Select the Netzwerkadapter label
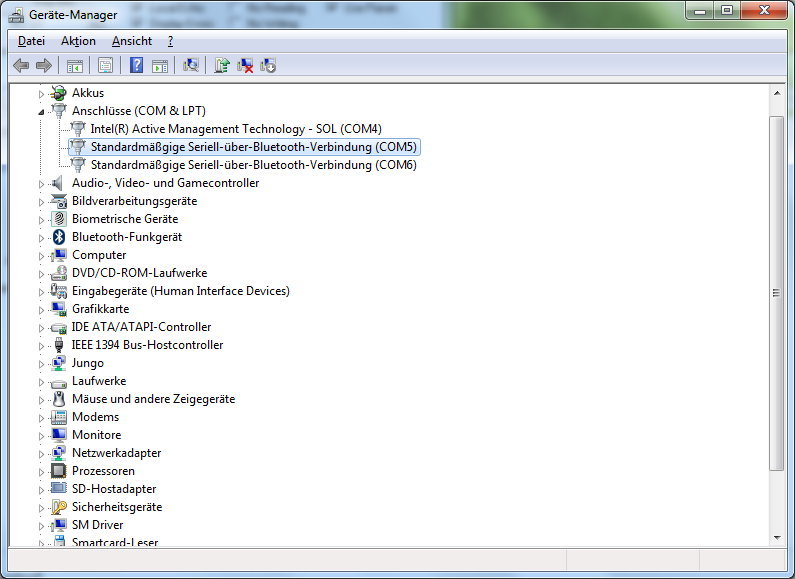Image resolution: width=795 pixels, height=579 pixels. (x=116, y=453)
